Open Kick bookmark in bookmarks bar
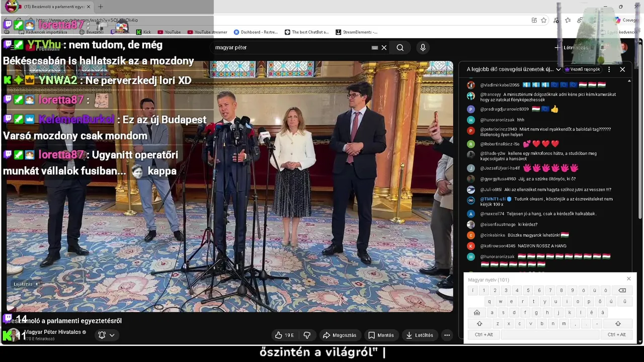The width and height of the screenshot is (644, 362). [x=143, y=32]
